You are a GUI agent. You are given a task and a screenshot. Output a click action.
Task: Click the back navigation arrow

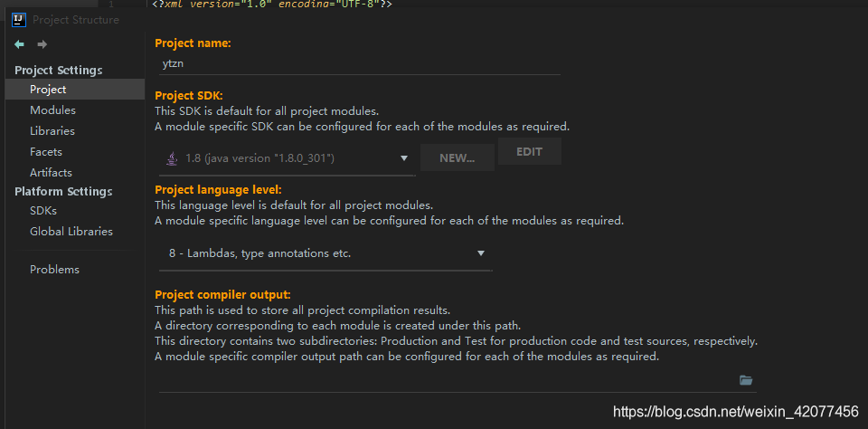(19, 44)
